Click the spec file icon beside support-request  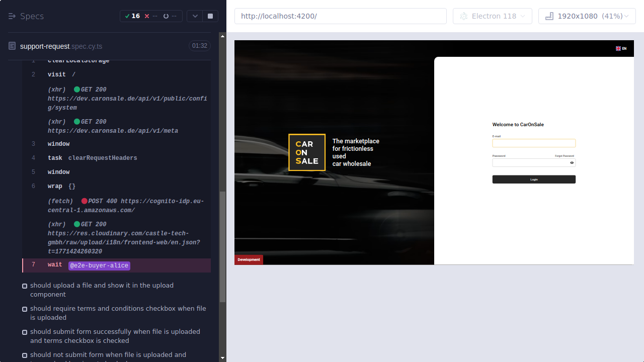(11, 45)
